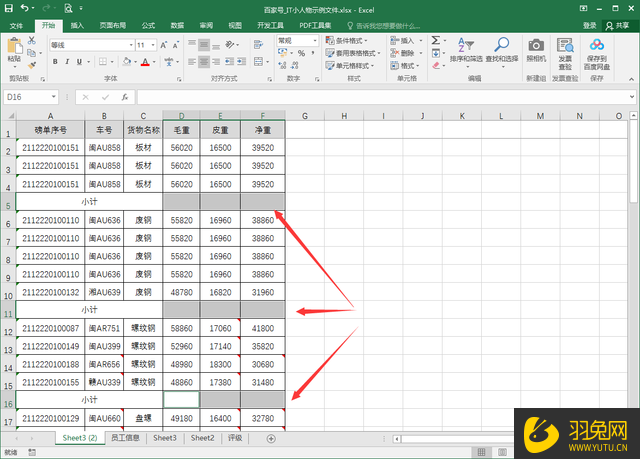Toggle align text left
The height and width of the screenshot is (459, 640).
click(x=192, y=62)
